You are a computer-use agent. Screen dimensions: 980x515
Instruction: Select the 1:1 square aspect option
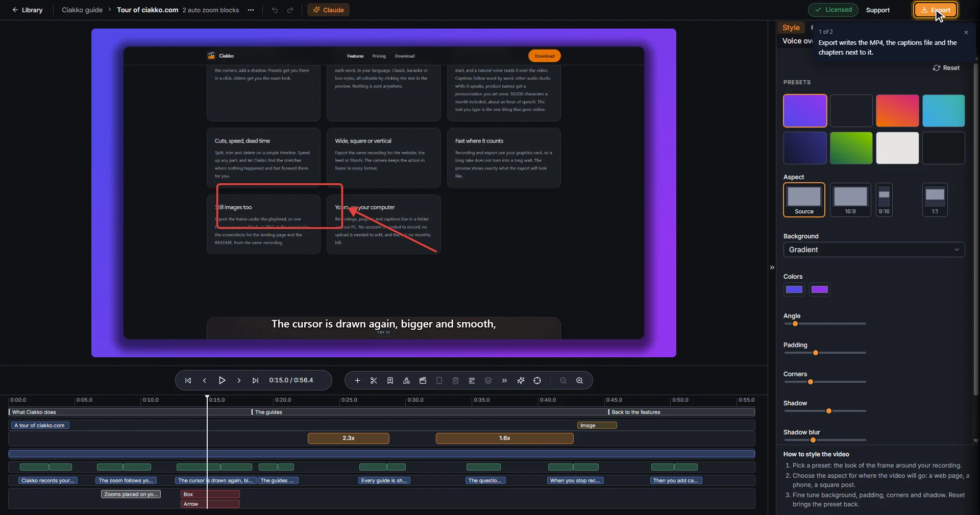tap(935, 200)
